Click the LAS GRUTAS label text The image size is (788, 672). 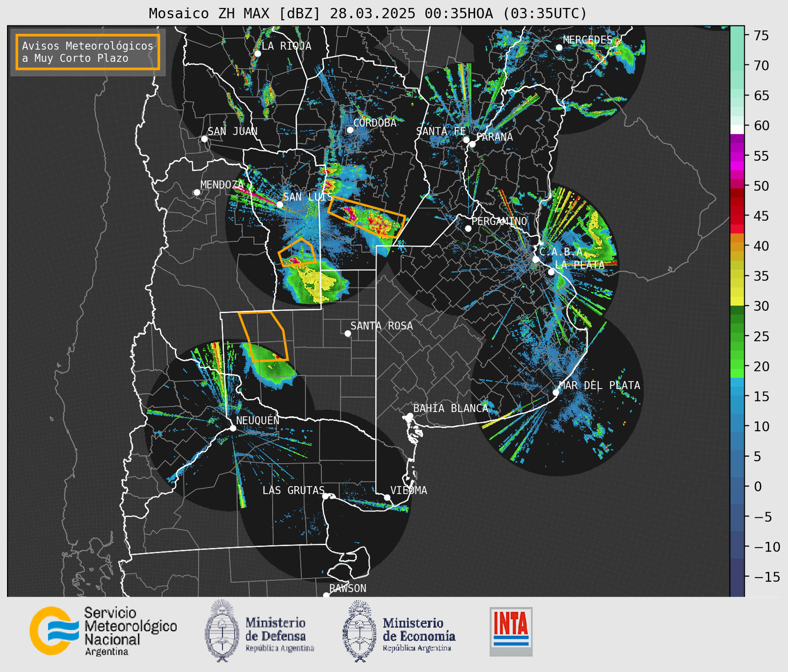[x=293, y=490]
